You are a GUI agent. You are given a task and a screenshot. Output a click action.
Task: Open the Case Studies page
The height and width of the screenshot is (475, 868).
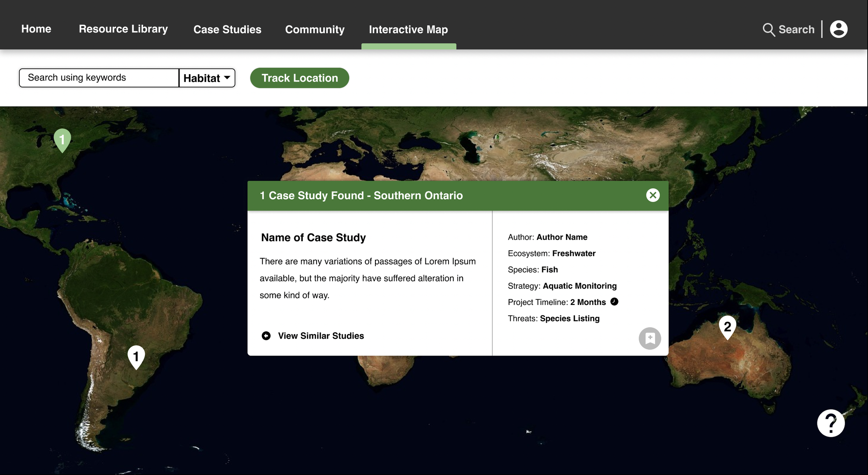coord(227,29)
